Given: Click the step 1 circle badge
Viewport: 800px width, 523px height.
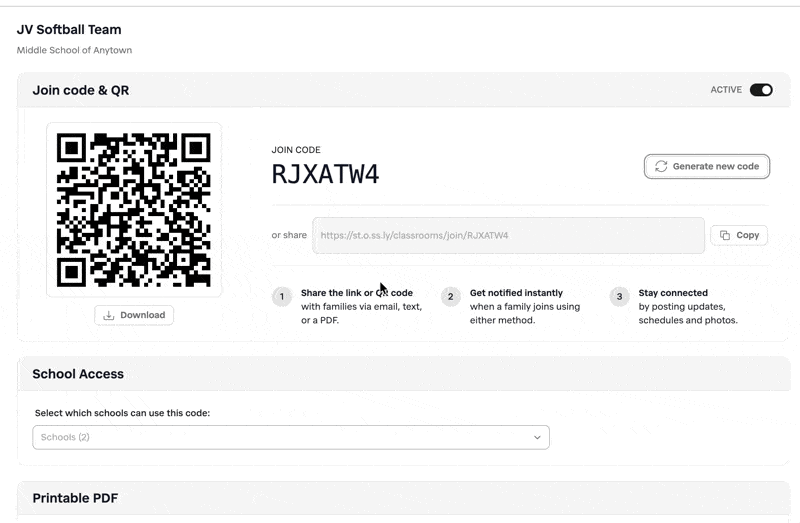Looking at the screenshot, I should pos(282,296).
